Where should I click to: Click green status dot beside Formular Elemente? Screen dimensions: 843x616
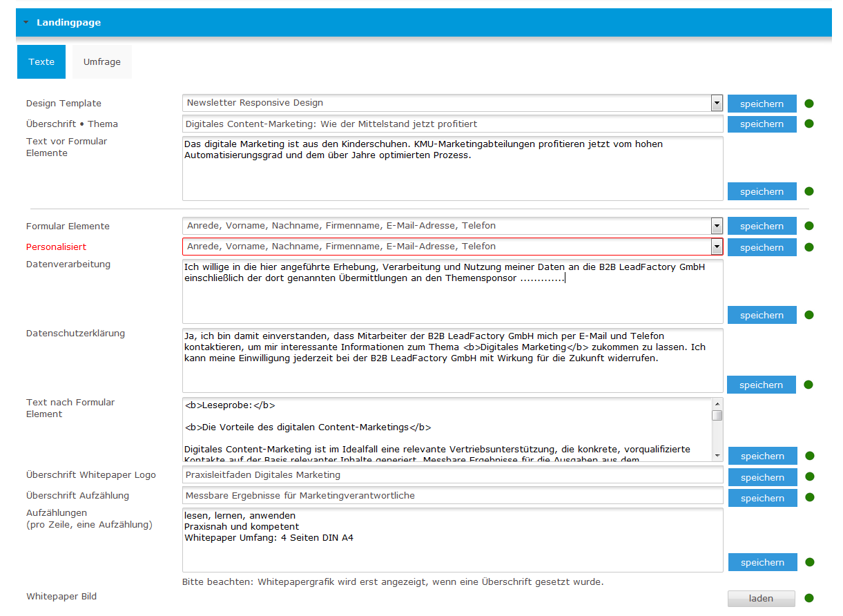pyautogui.click(x=809, y=226)
